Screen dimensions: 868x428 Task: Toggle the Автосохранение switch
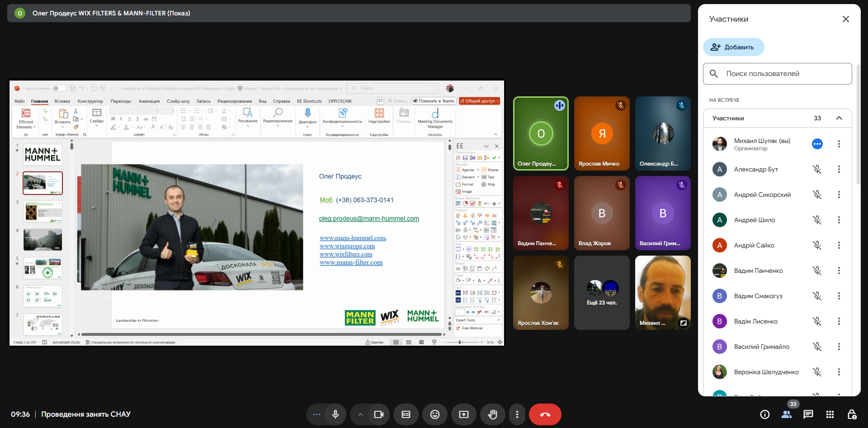point(59,88)
